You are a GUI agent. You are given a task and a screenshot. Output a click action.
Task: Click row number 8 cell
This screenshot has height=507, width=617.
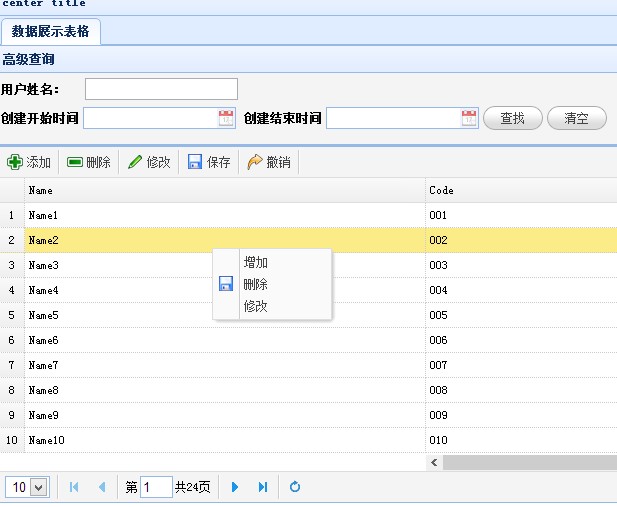12,390
